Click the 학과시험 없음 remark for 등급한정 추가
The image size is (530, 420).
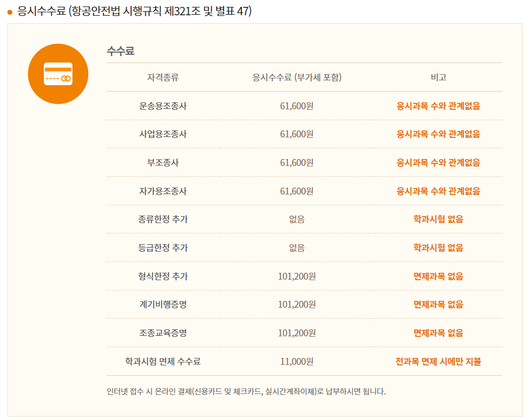click(x=438, y=248)
